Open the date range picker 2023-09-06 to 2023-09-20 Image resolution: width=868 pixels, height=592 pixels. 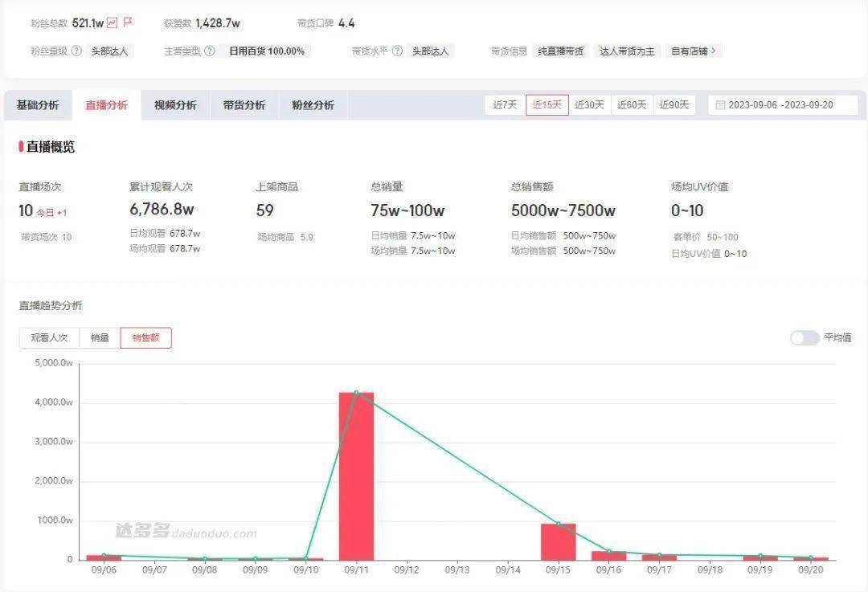click(x=780, y=105)
